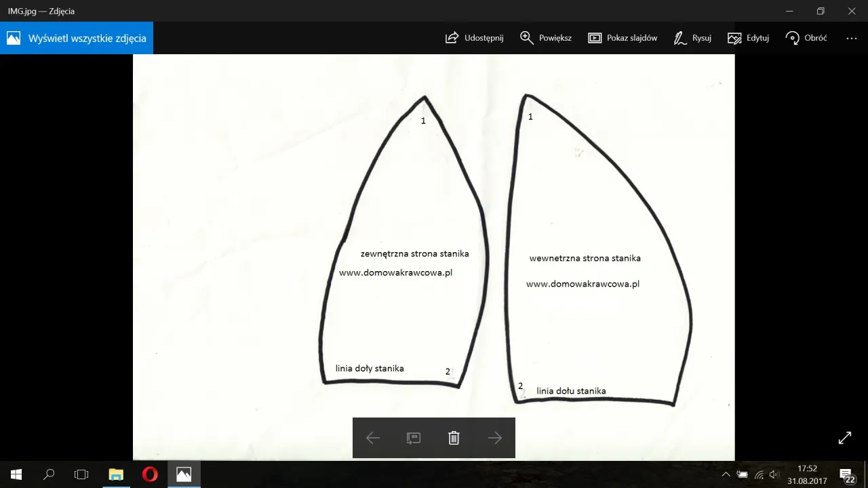868x488 pixels.
Task: Click the Udostępnij share button
Action: [x=474, y=38]
